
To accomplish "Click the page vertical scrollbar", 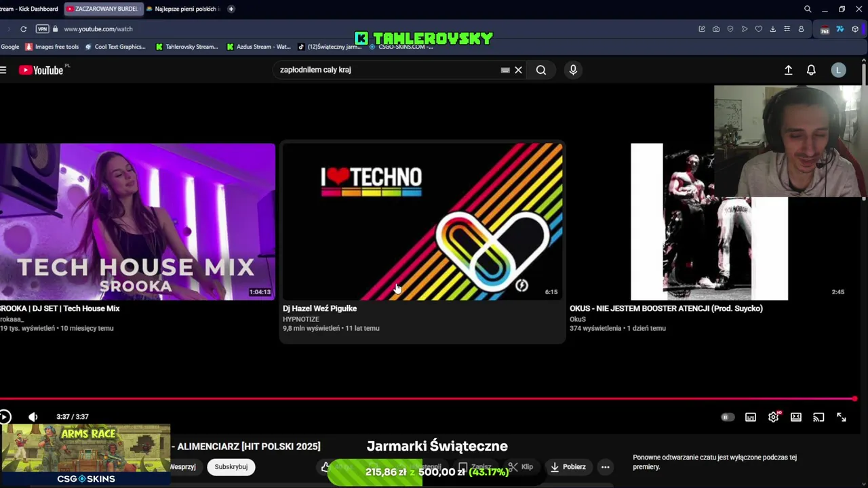I will (864, 129).
